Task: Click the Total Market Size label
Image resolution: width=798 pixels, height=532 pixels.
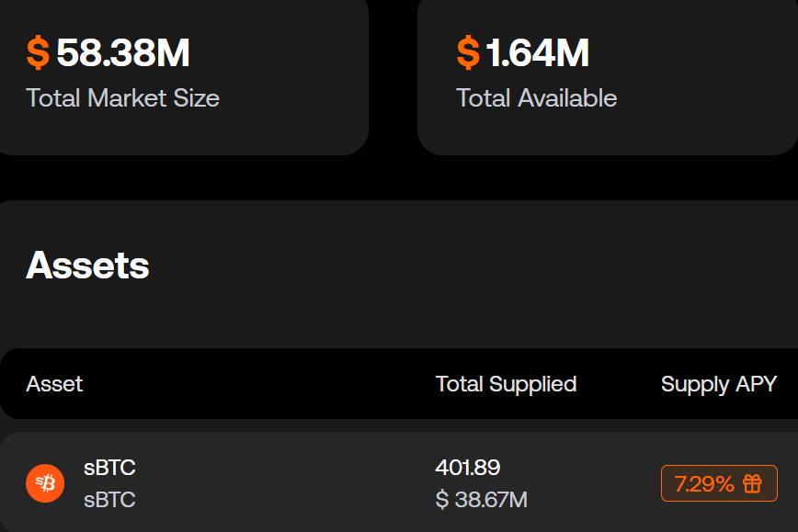Action: click(122, 98)
